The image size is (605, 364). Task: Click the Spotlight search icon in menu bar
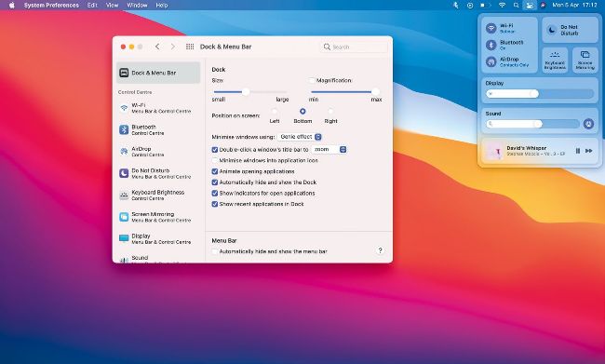point(516,6)
